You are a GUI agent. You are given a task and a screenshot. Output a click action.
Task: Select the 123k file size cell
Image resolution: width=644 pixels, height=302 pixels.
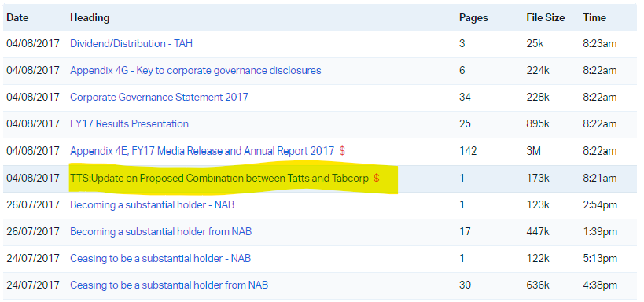[x=538, y=204]
